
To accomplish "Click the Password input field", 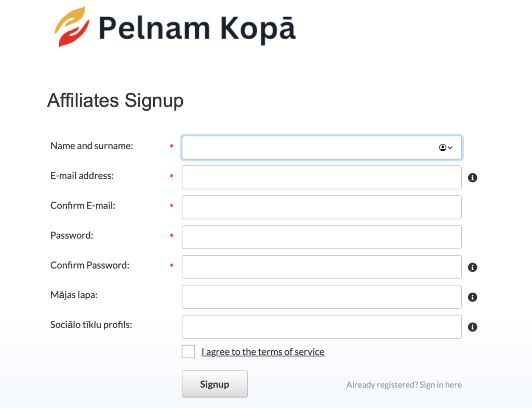I will tap(322, 237).
